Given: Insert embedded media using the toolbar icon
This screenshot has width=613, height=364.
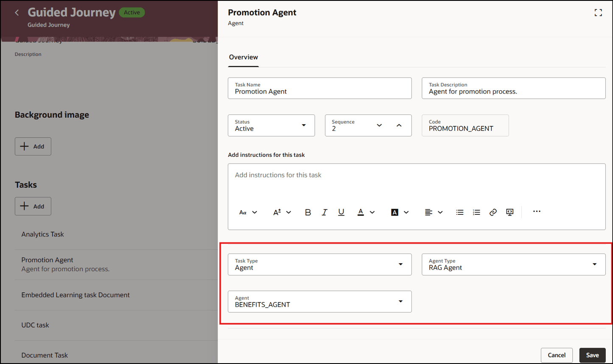Looking at the screenshot, I should [509, 212].
